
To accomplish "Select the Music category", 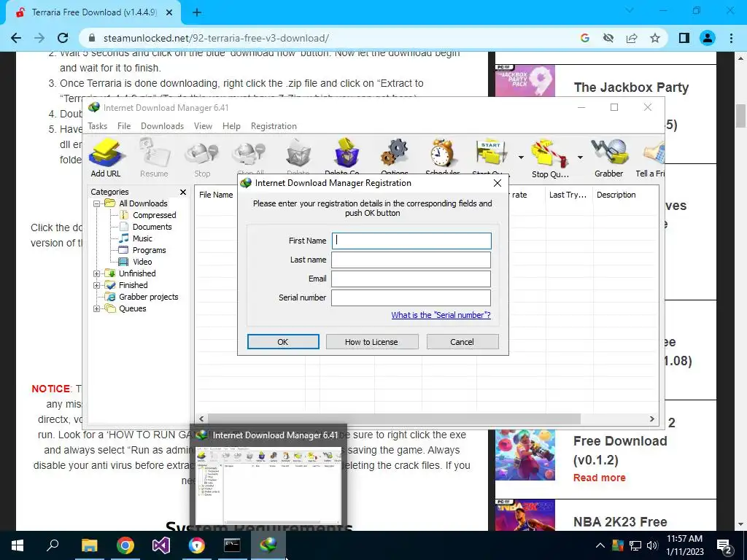I will point(142,238).
